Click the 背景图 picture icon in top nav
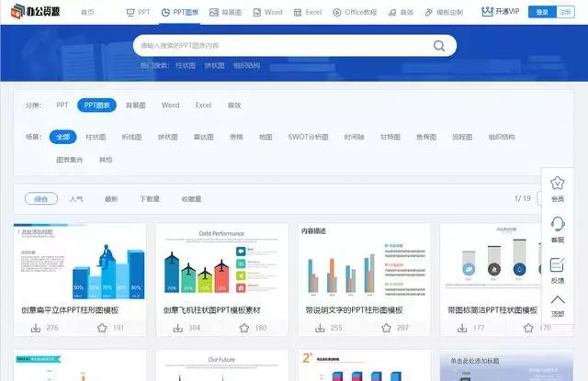This screenshot has height=381, width=588. (x=214, y=12)
